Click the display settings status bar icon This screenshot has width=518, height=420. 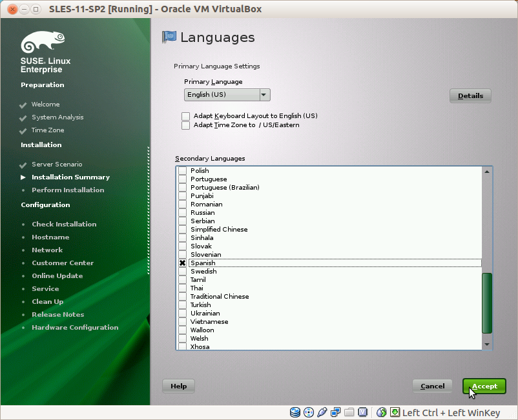coord(363,412)
